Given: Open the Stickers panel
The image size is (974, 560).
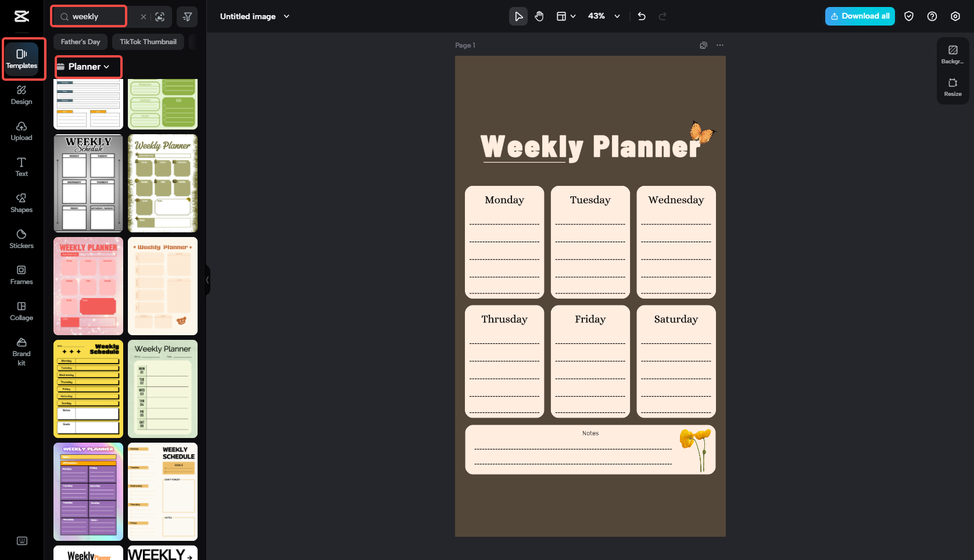Looking at the screenshot, I should pos(21,238).
